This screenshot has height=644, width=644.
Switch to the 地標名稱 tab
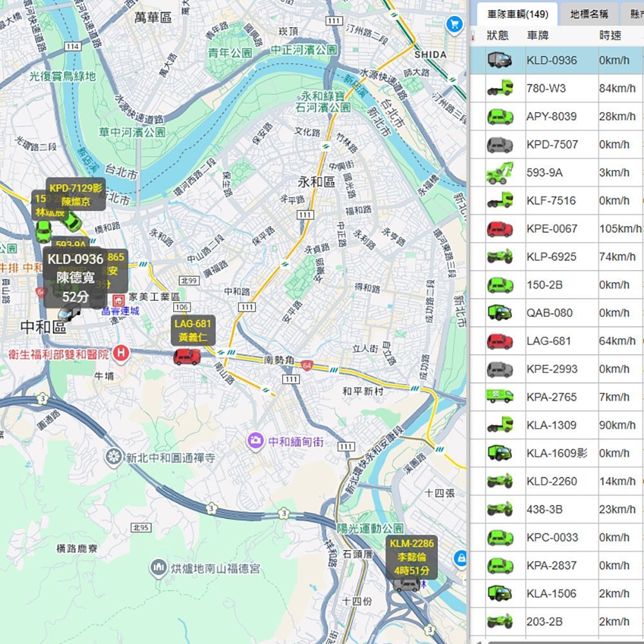point(589,14)
